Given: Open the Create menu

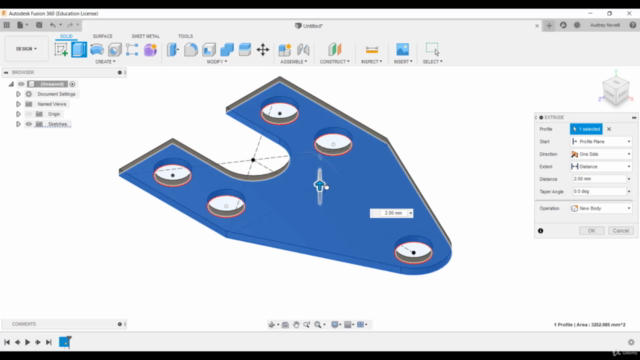Looking at the screenshot, I should tap(105, 62).
